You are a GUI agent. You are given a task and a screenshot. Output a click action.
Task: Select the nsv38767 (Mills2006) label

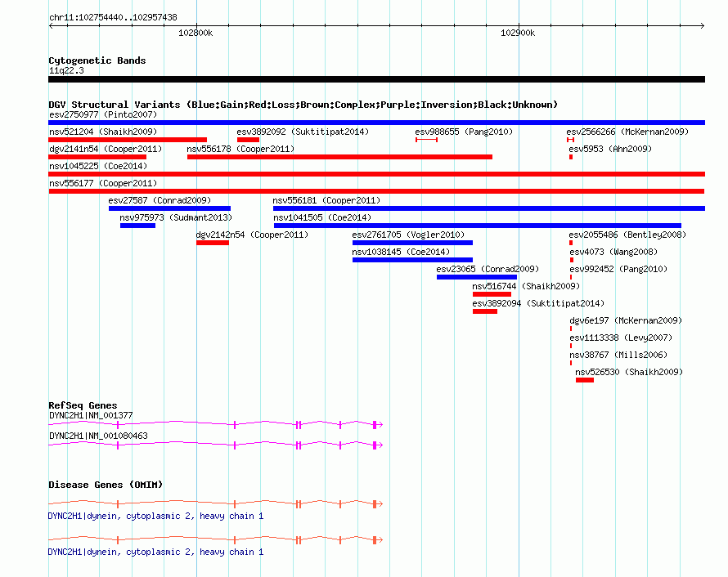(618, 355)
